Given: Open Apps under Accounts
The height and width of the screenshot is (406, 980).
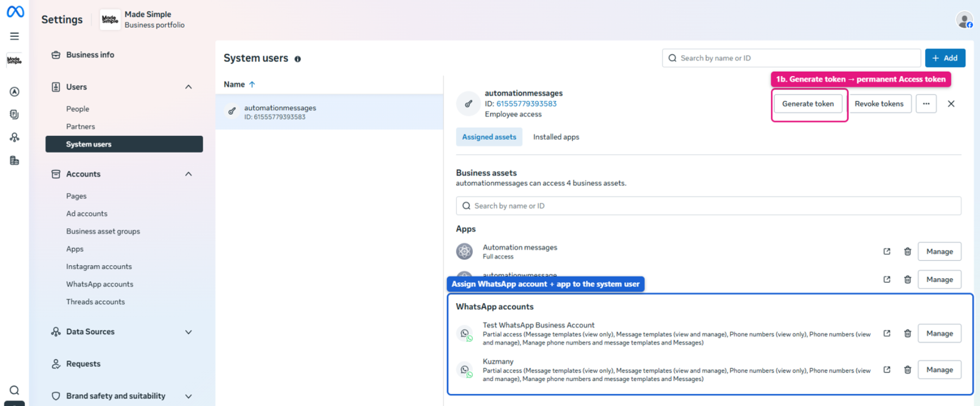Looking at the screenshot, I should pyautogui.click(x=75, y=249).
